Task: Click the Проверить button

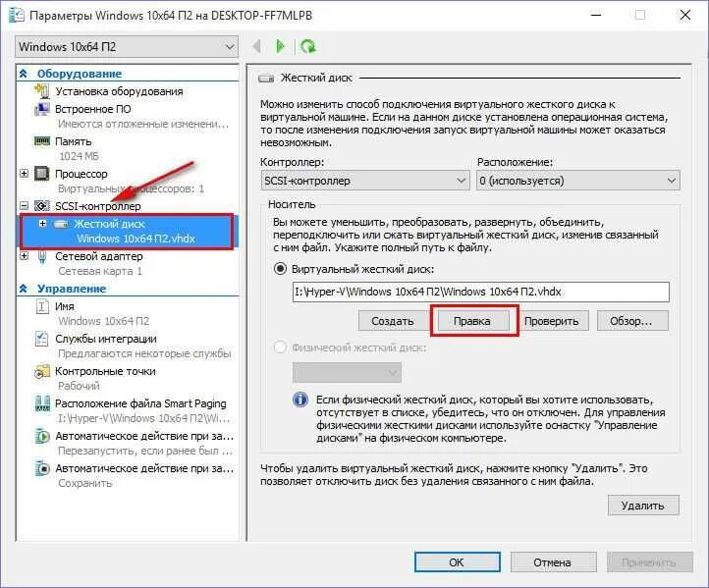Action: point(551,321)
